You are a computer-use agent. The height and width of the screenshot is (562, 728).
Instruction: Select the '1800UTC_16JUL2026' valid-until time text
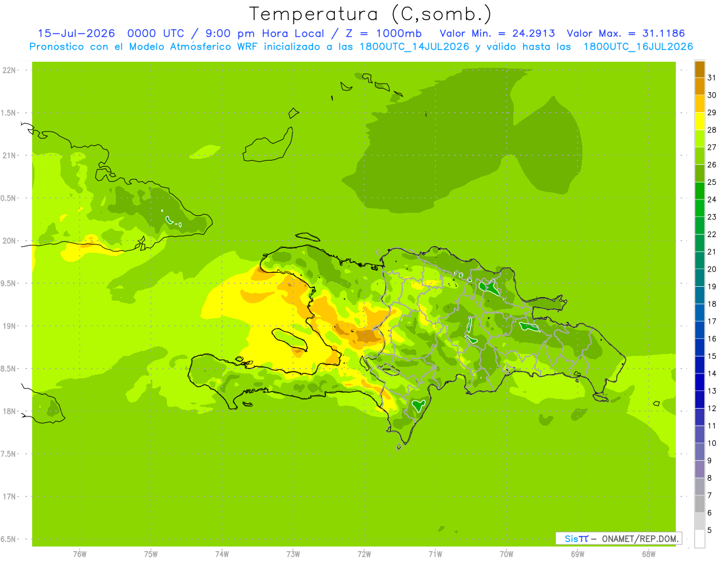[638, 47]
